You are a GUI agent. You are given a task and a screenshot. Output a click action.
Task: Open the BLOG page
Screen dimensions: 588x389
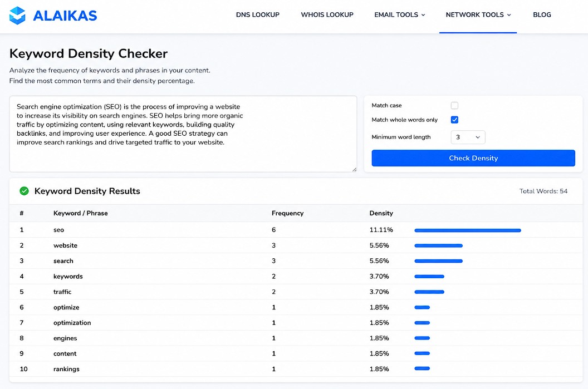[x=542, y=14]
